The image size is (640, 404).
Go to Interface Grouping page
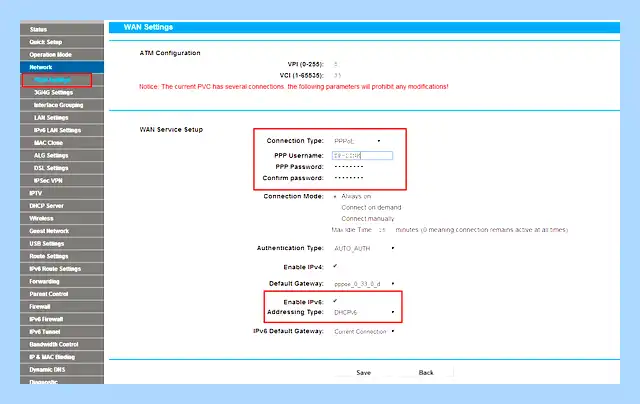click(x=62, y=105)
